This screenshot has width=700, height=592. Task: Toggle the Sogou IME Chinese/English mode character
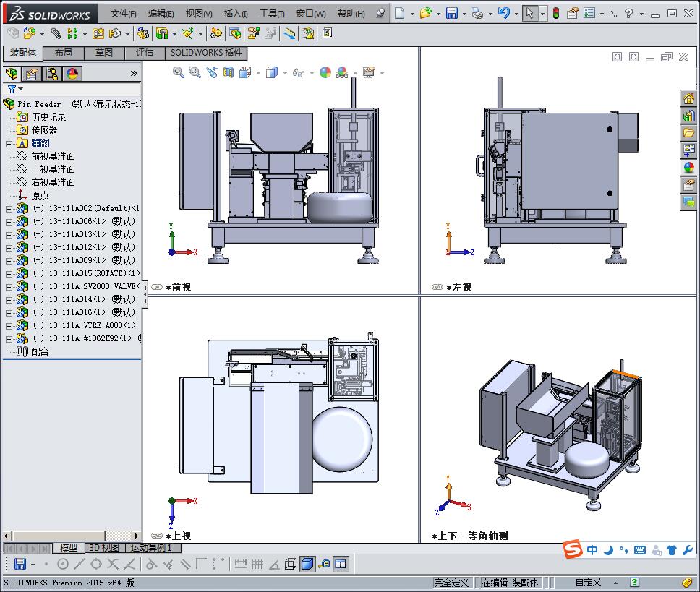(592, 550)
